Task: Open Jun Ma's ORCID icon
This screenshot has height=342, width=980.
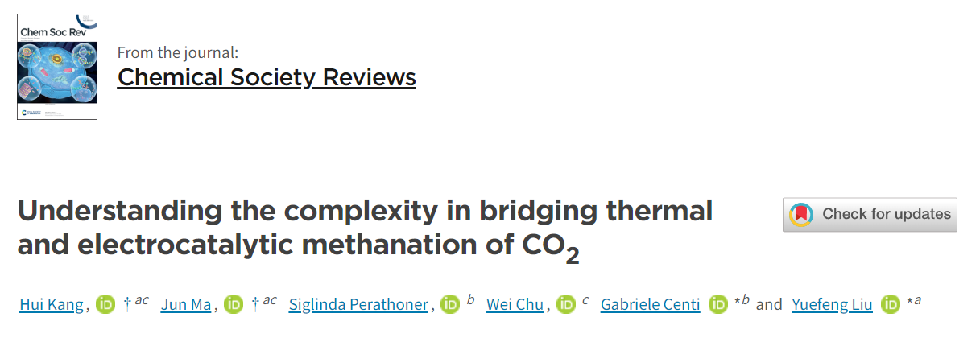Action: pos(234,305)
